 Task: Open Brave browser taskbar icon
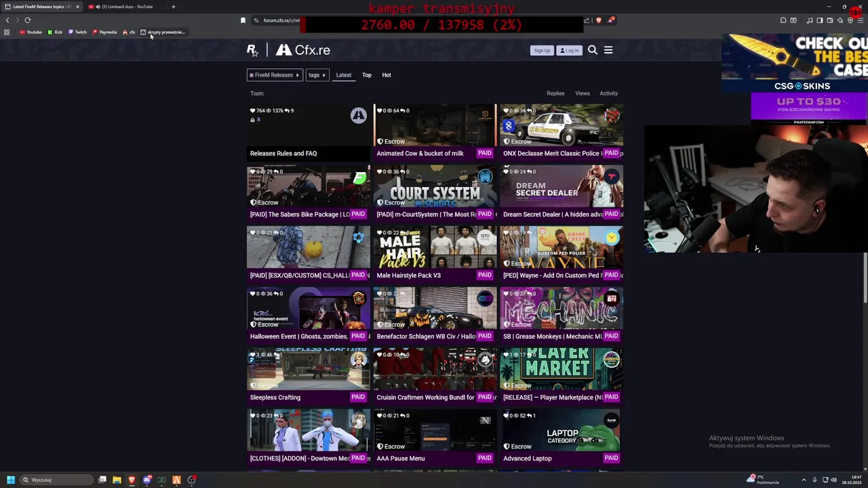132,480
